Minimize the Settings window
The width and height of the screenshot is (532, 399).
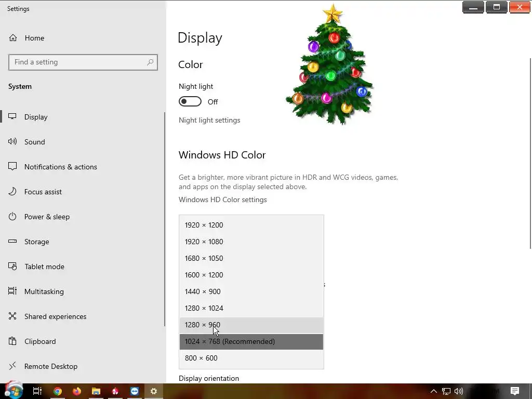(x=473, y=7)
